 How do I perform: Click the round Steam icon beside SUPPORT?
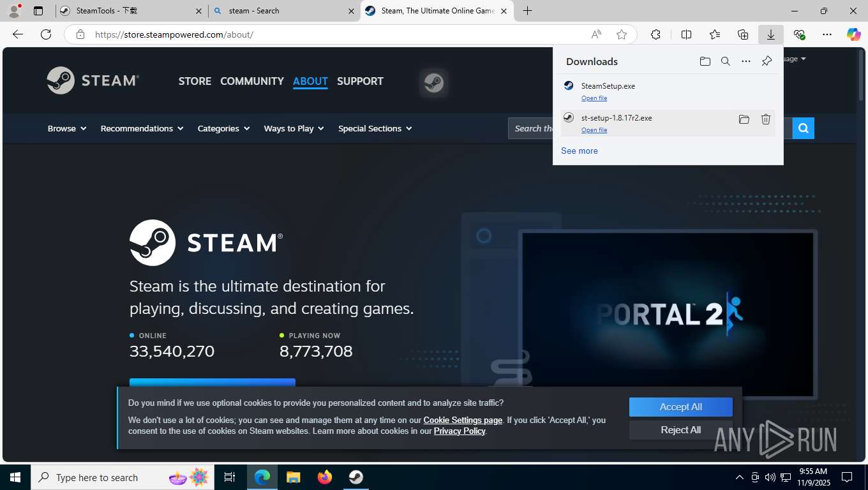(x=434, y=83)
